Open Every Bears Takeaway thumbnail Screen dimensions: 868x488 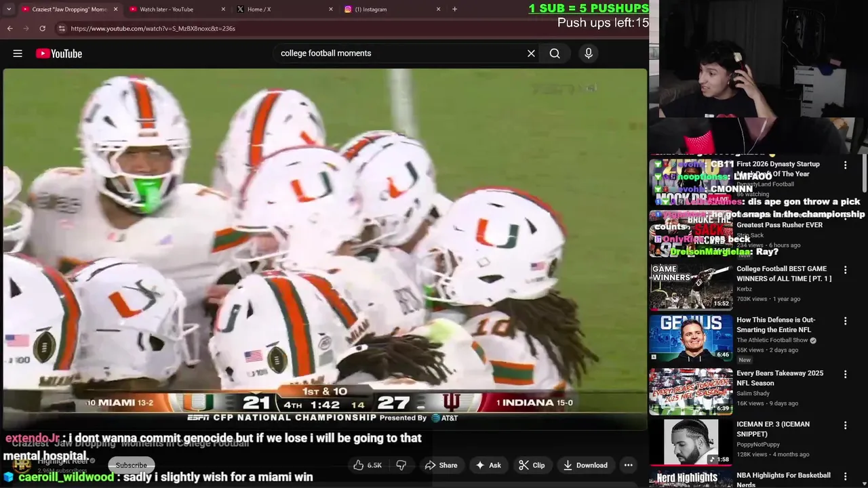point(691,391)
